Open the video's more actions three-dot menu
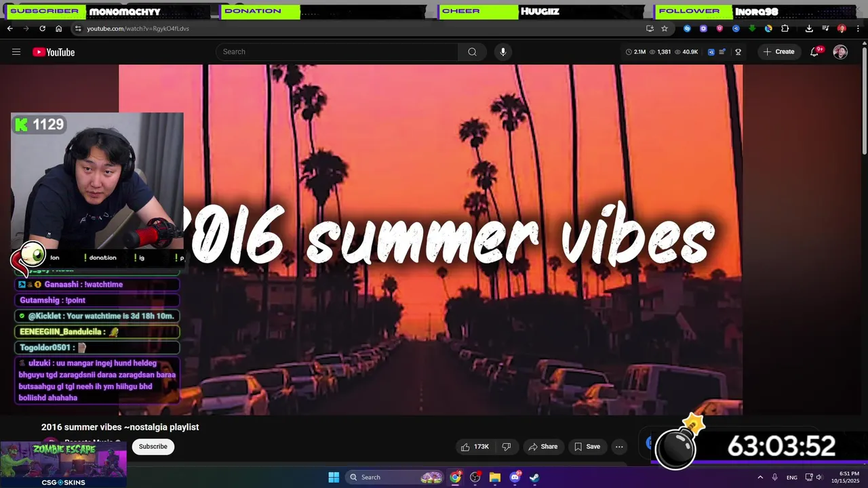 [619, 447]
